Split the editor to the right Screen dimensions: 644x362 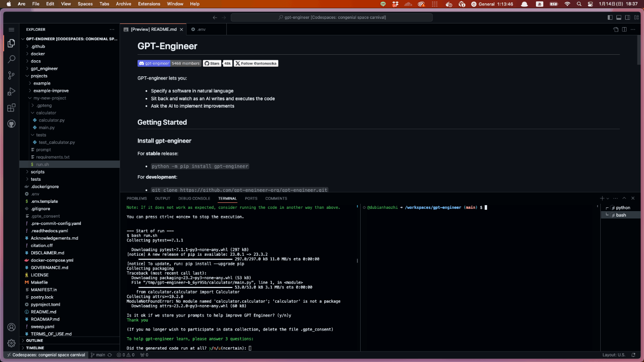[624, 29]
